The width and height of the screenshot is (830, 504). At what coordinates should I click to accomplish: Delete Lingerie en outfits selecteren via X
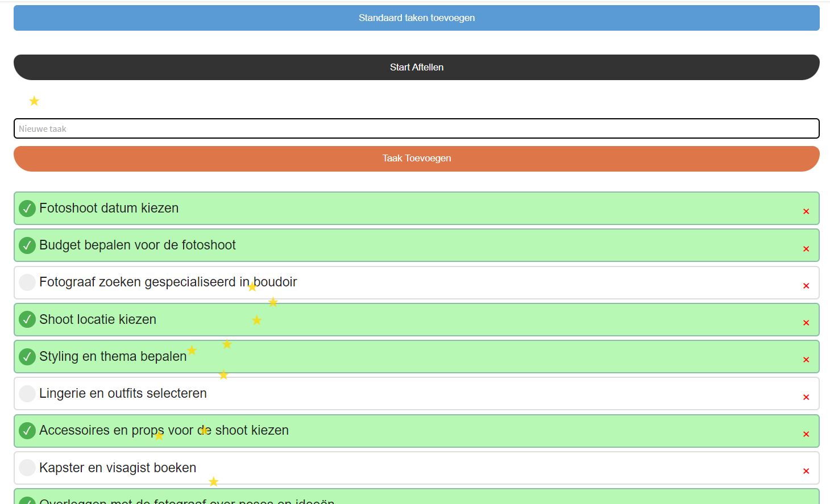(x=806, y=397)
